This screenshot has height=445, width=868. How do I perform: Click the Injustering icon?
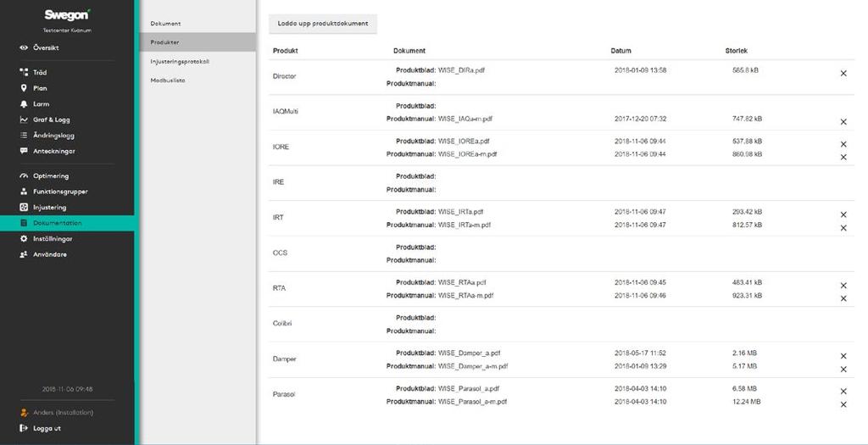24,208
